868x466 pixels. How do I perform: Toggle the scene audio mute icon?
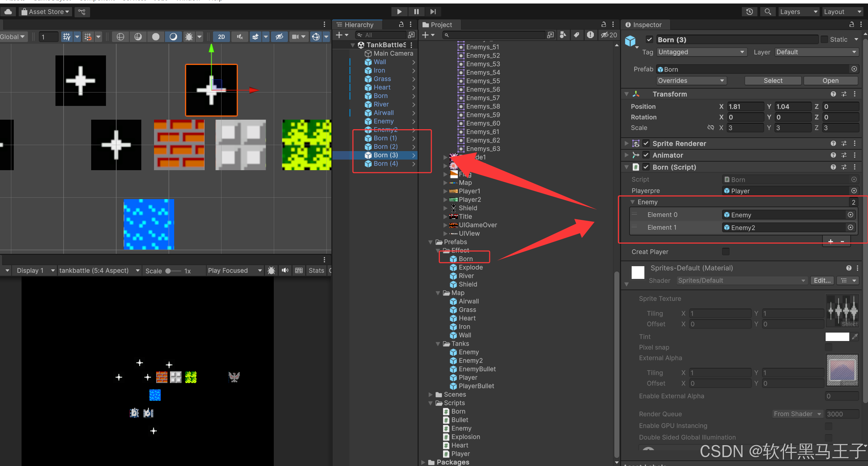pyautogui.click(x=240, y=37)
